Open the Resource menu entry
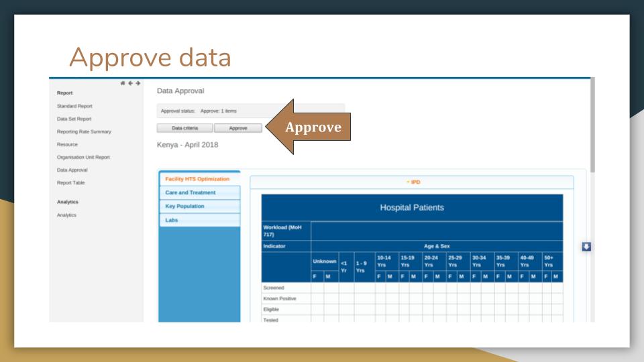Image resolution: width=644 pixels, height=362 pixels. [x=67, y=145]
